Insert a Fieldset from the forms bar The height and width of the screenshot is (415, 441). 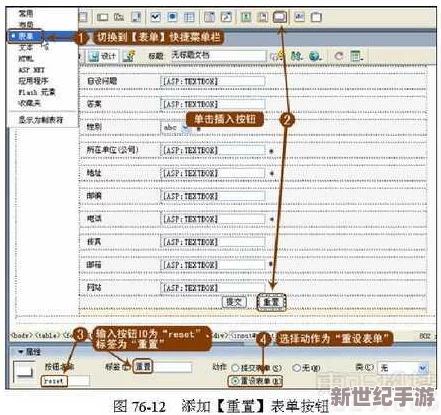tap(316, 17)
